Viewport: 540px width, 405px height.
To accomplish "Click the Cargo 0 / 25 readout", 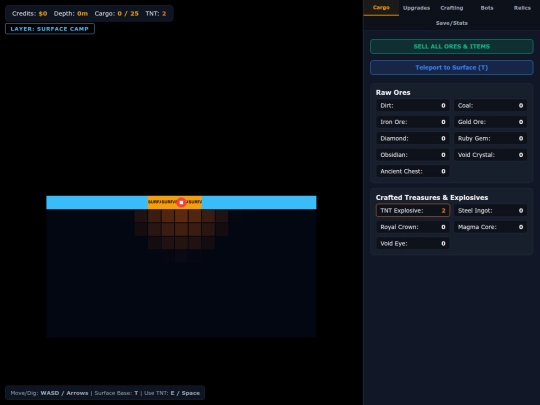I will point(116,14).
